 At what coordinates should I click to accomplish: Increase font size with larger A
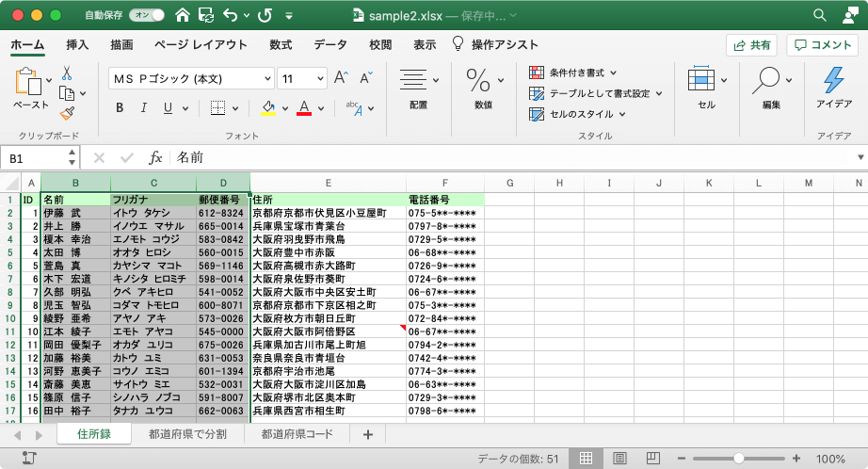[x=341, y=78]
